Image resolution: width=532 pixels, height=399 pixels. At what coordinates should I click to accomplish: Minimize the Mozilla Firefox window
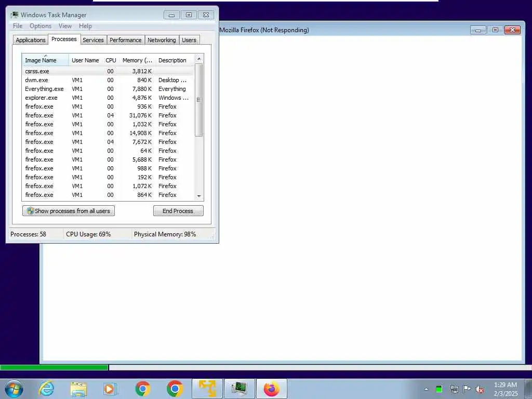(x=478, y=30)
